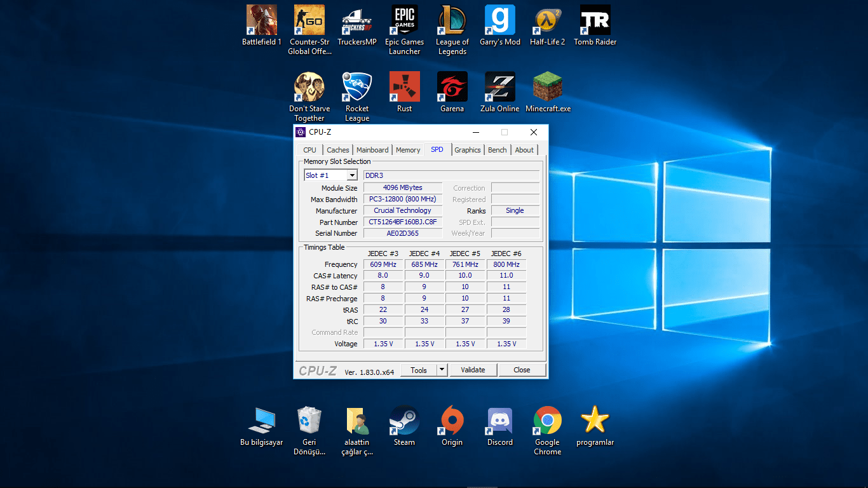
Task: Switch to the Memory tab
Action: 408,150
